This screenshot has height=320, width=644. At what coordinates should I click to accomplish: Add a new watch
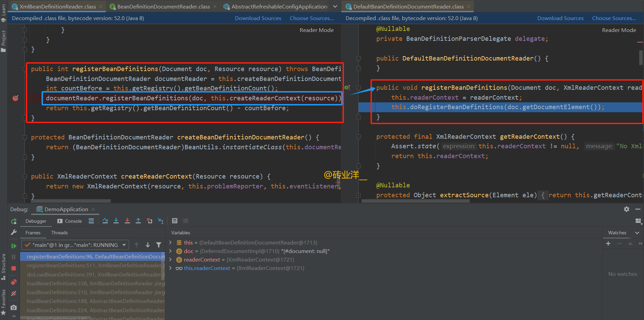point(608,243)
